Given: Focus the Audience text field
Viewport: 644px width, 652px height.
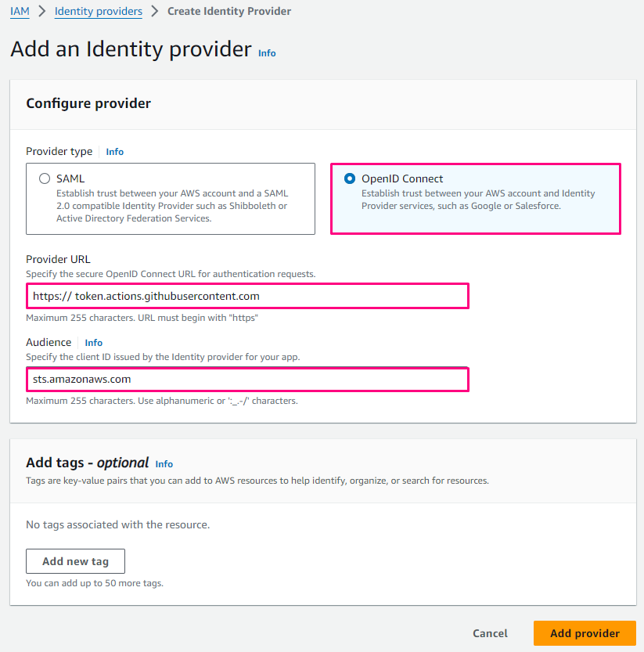Looking at the screenshot, I should click(247, 380).
